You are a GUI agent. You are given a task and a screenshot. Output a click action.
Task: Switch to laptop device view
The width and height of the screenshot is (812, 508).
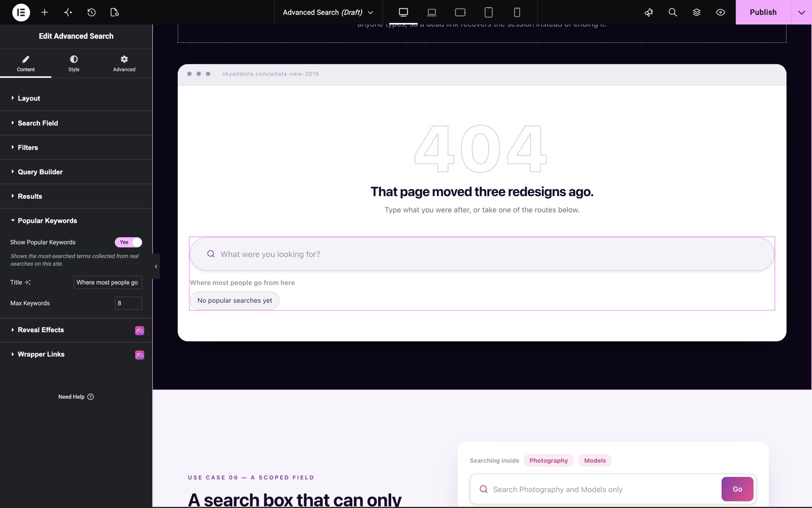click(432, 12)
